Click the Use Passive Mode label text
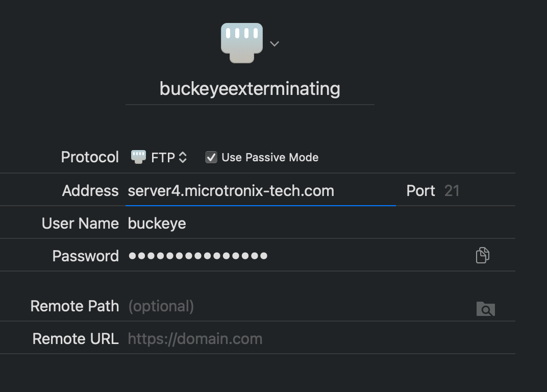This screenshot has height=392, width=547. [270, 157]
